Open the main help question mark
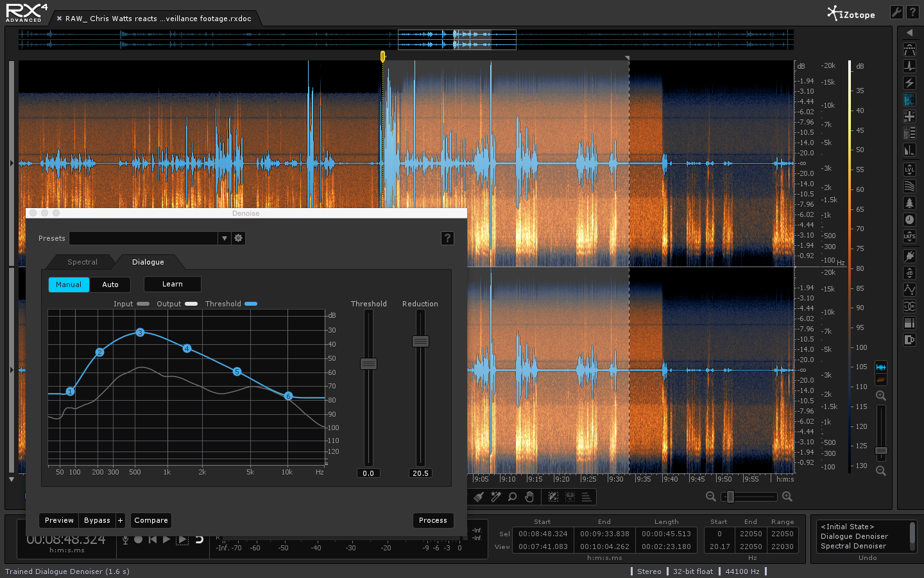Screen dimensions: 924x578 click(912, 12)
